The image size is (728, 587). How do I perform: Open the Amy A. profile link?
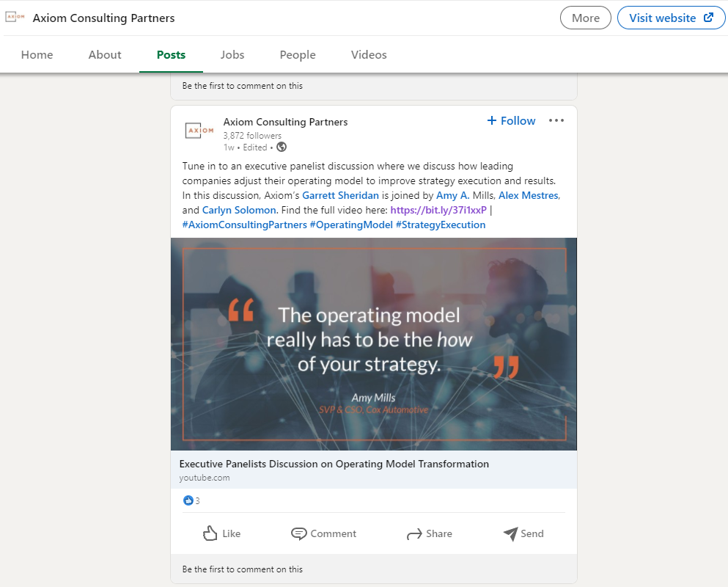pyautogui.click(x=452, y=195)
